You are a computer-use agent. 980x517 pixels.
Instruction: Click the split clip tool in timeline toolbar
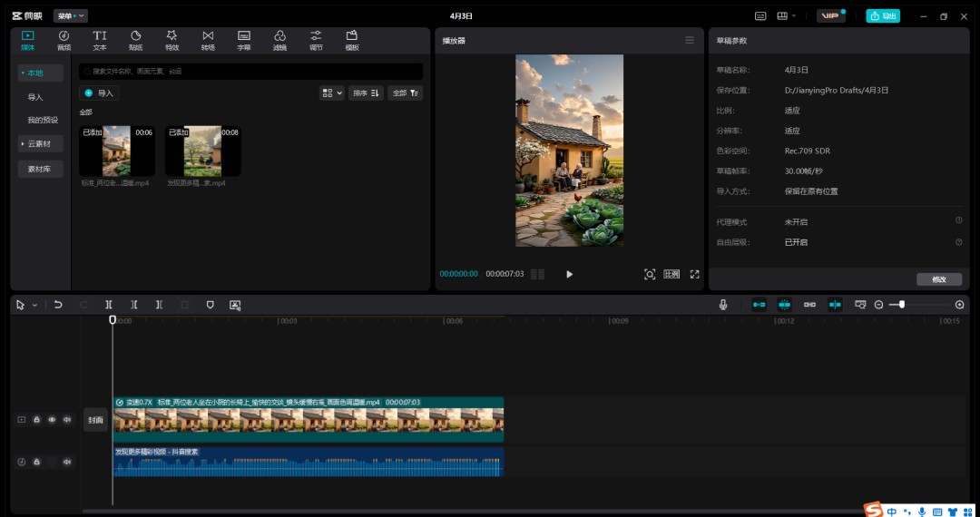click(109, 305)
